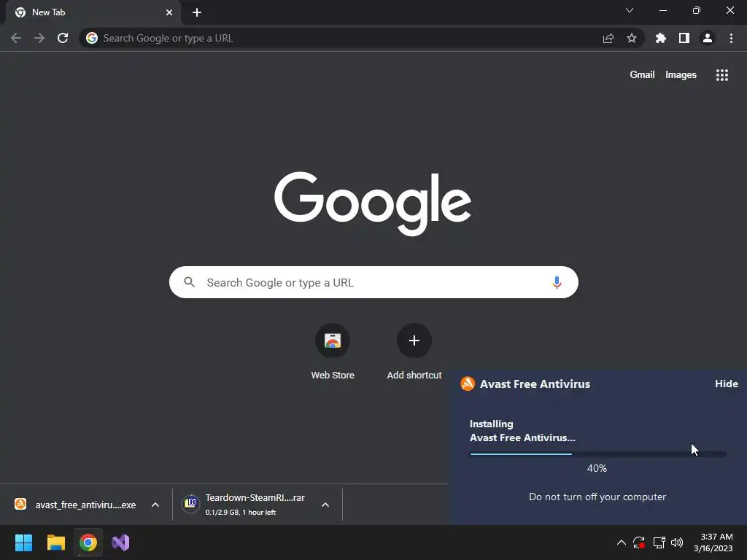
Task: Click the Avast installation progress bar
Action: click(598, 454)
